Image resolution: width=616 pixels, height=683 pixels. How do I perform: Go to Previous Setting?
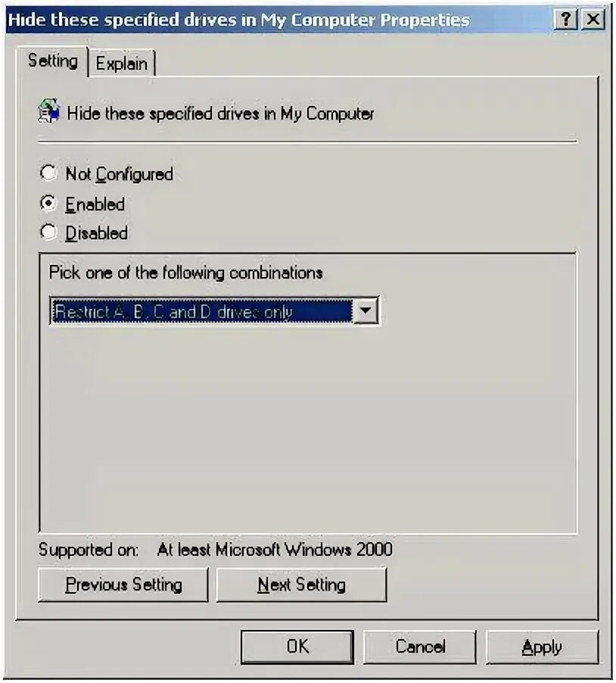pos(123,585)
